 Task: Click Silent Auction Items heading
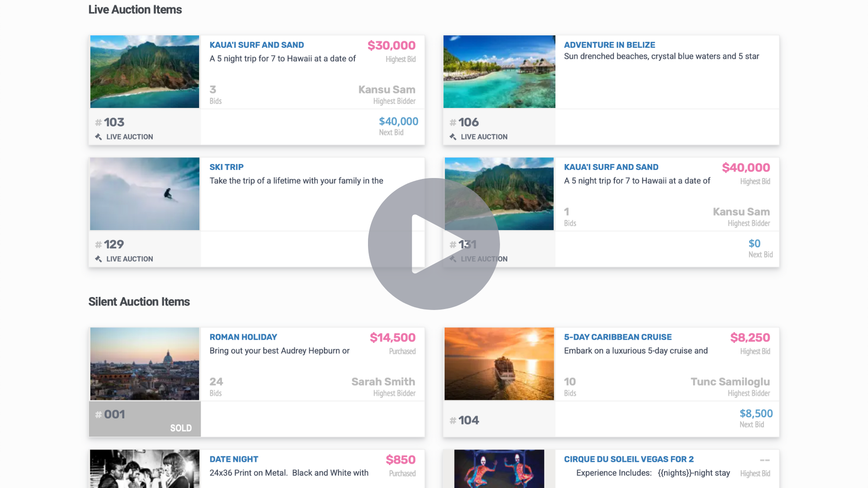click(x=139, y=301)
